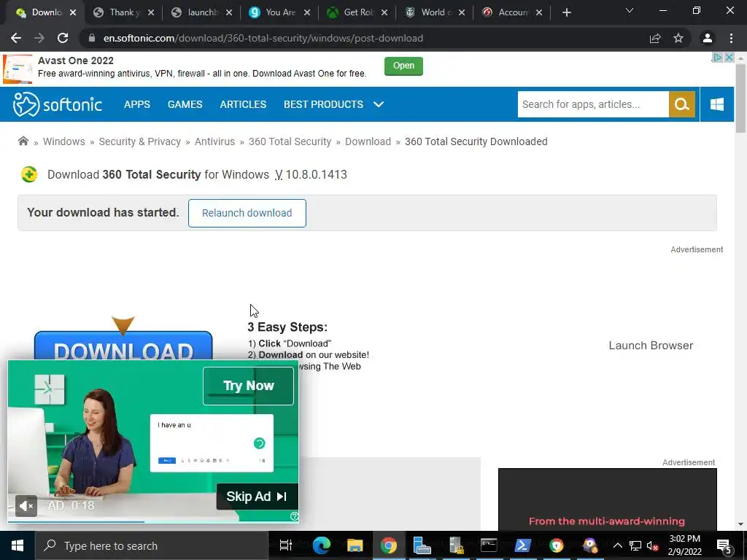Reload the current page
The image size is (747, 560).
[x=63, y=38]
